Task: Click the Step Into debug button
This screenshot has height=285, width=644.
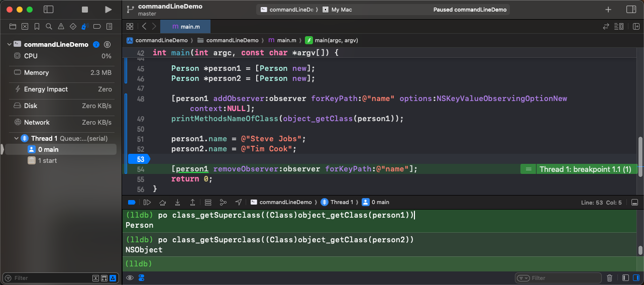Action: pos(177,202)
